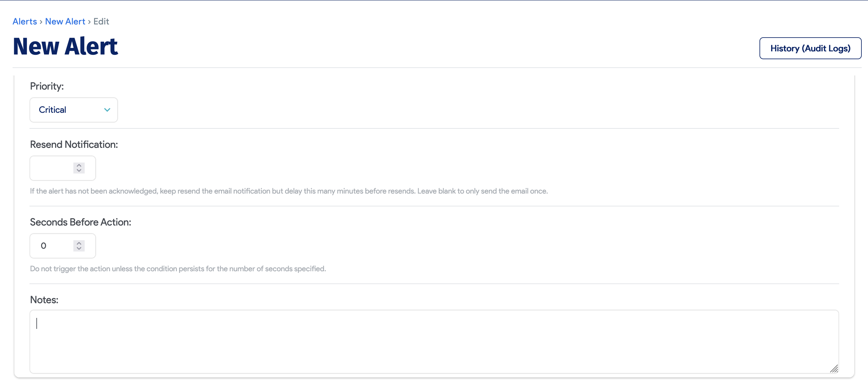Viewport: 868px width, 384px height.
Task: Click the Notes field label
Action: [x=44, y=300]
